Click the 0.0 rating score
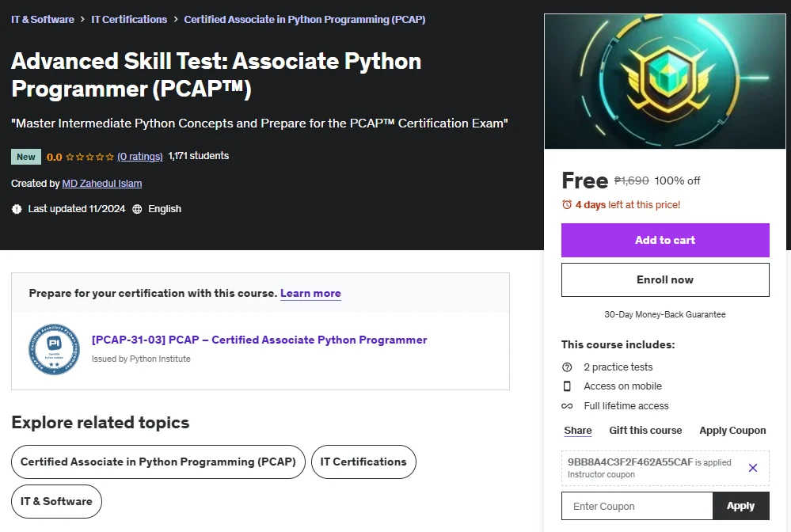The width and height of the screenshot is (791, 532). pyautogui.click(x=54, y=157)
